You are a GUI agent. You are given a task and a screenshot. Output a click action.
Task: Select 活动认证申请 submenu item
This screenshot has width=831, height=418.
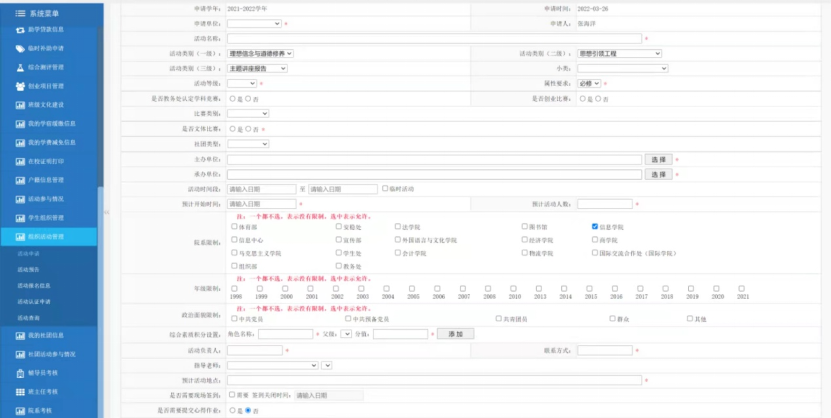click(33, 301)
